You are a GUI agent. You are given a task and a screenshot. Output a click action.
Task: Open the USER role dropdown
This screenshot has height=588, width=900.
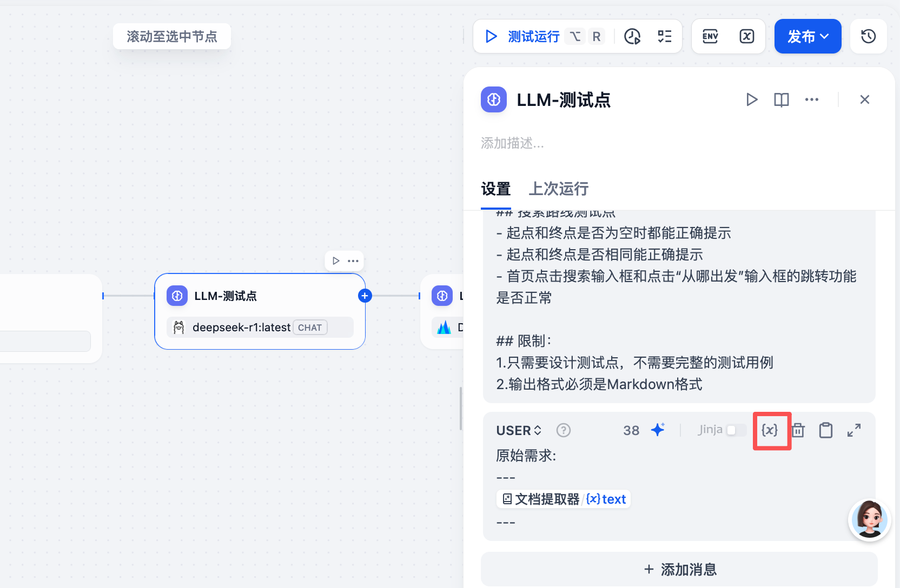coord(519,430)
